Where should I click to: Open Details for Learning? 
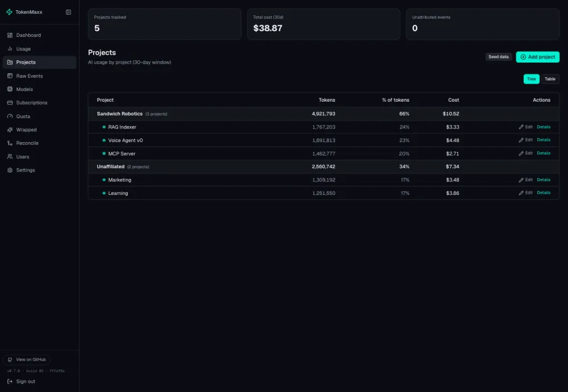point(544,193)
